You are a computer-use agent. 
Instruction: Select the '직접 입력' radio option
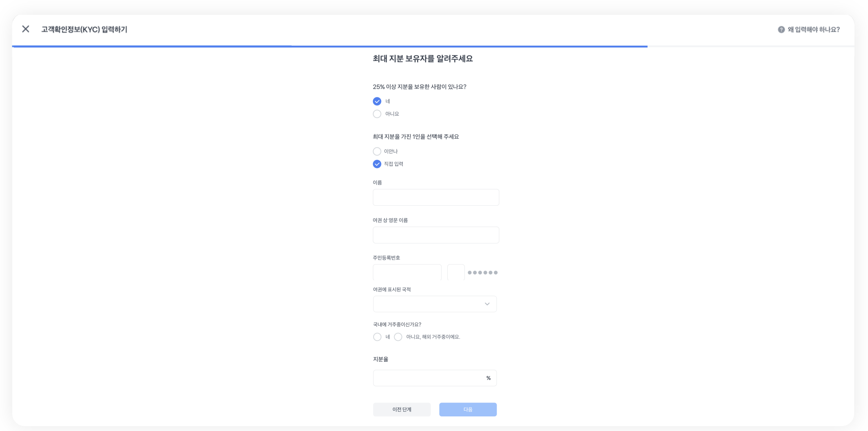pyautogui.click(x=377, y=164)
